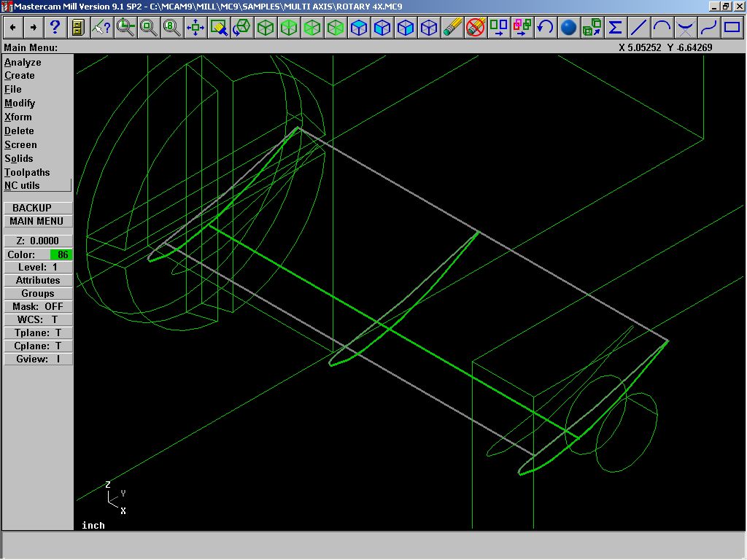
Task: Click the unzoom by 0.8 magnifier icon
Action: pos(172,28)
